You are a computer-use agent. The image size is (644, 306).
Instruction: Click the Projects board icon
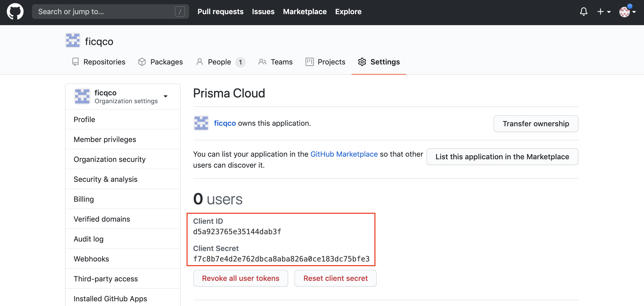(x=309, y=62)
